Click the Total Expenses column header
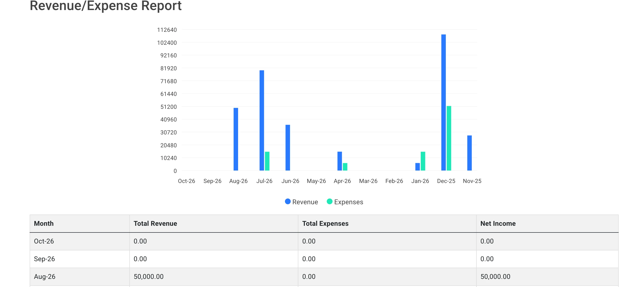 (387, 223)
